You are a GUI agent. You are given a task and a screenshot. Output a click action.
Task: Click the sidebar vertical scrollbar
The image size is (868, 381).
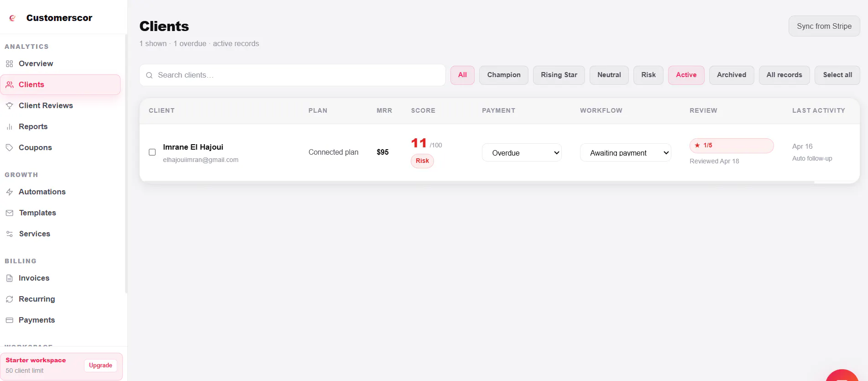click(x=126, y=164)
